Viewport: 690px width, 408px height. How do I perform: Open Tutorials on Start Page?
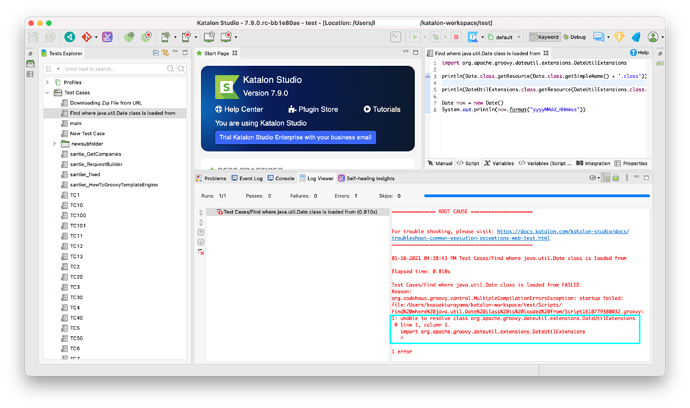tap(382, 109)
